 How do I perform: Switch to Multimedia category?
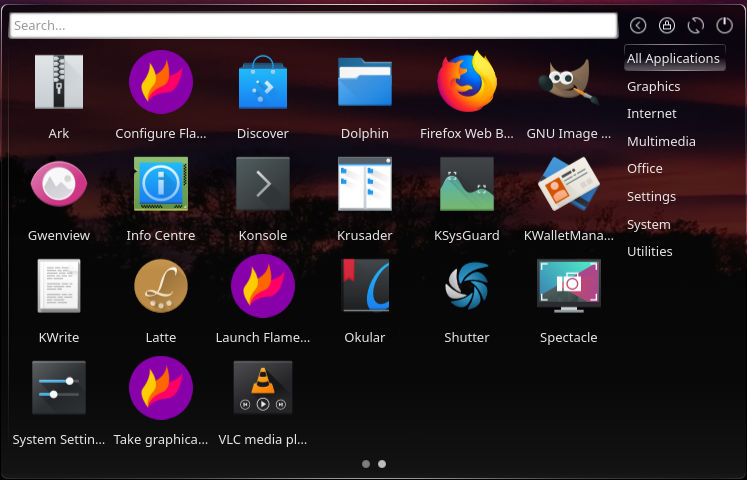(661, 141)
